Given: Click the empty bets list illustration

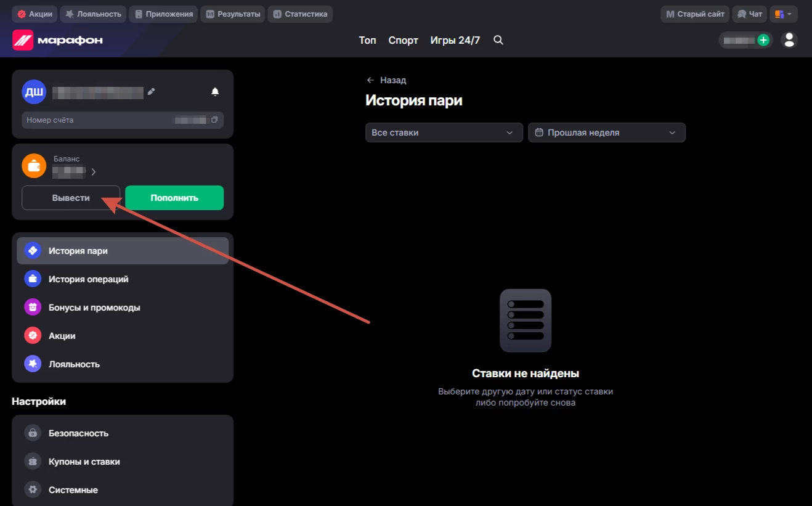Looking at the screenshot, I should click(526, 320).
